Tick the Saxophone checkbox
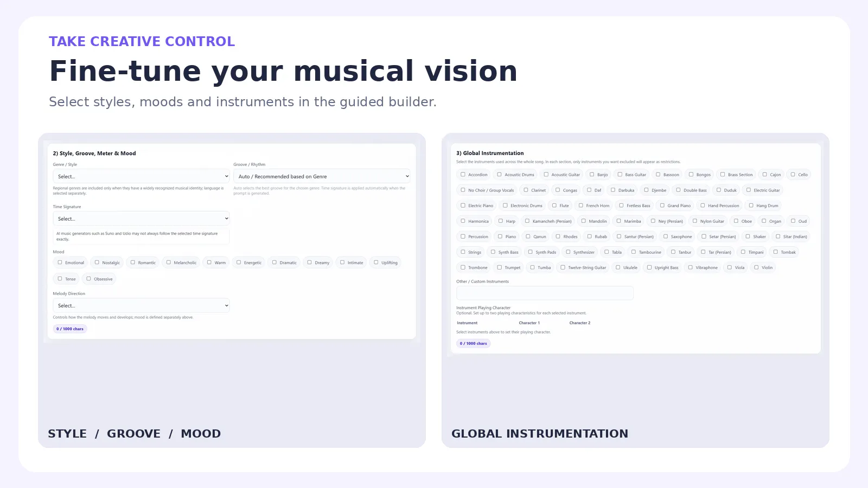The height and width of the screenshot is (488, 868). click(666, 236)
